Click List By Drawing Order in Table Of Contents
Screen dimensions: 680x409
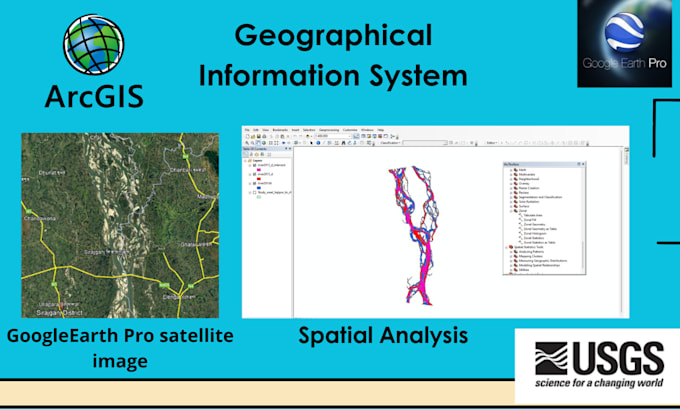(x=245, y=154)
